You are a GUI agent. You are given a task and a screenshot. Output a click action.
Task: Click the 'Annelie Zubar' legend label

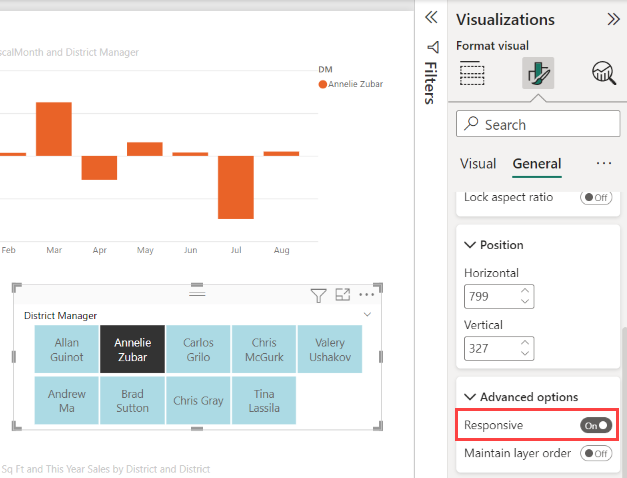355,84
